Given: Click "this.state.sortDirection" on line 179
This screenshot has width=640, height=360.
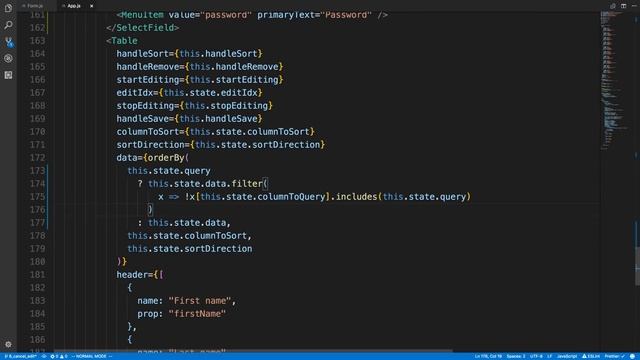Looking at the screenshot, I should [189, 249].
